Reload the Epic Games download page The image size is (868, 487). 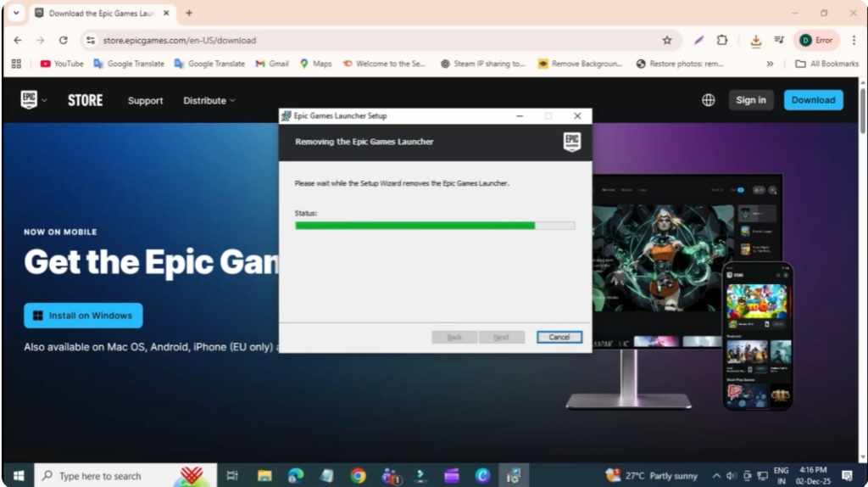63,40
